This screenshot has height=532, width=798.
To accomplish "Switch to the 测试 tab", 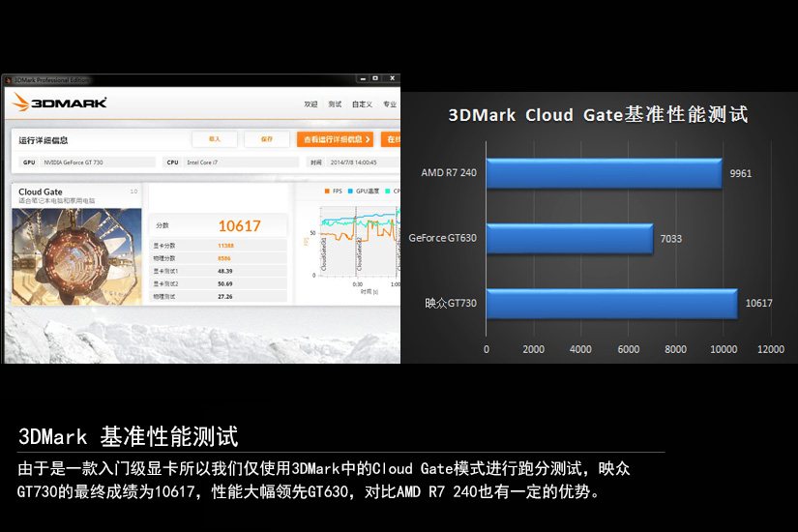I will pyautogui.click(x=335, y=103).
